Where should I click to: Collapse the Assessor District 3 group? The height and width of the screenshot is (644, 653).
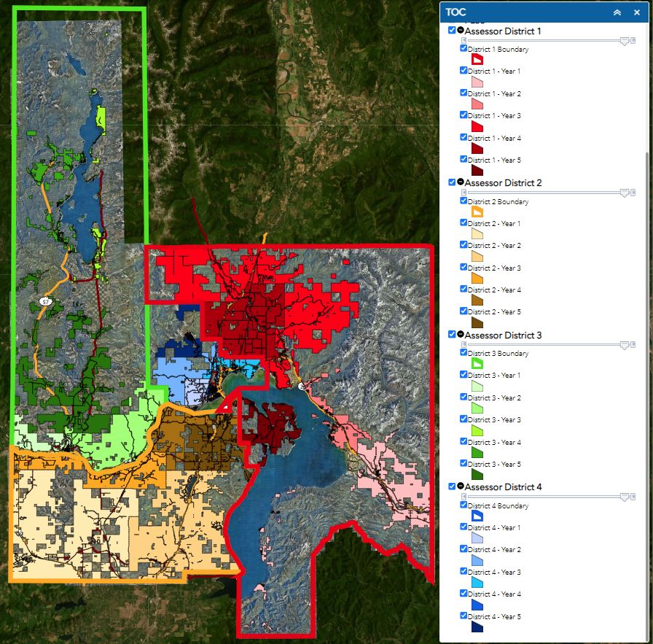point(459,335)
